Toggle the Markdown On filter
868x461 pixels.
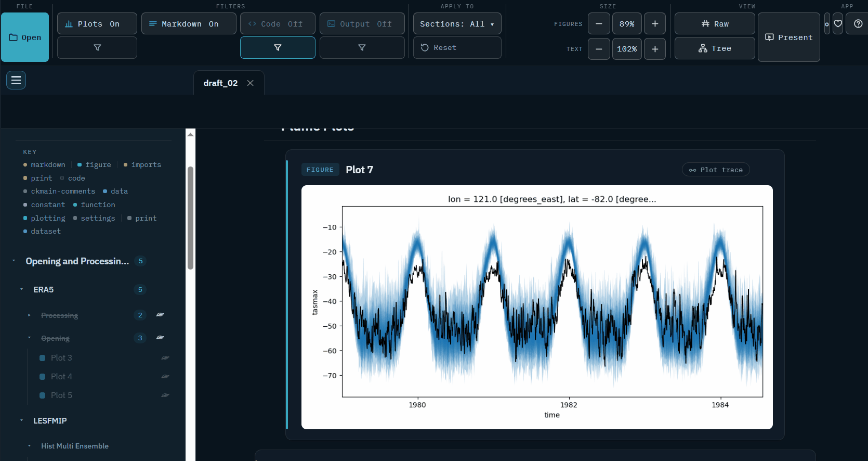click(x=189, y=24)
